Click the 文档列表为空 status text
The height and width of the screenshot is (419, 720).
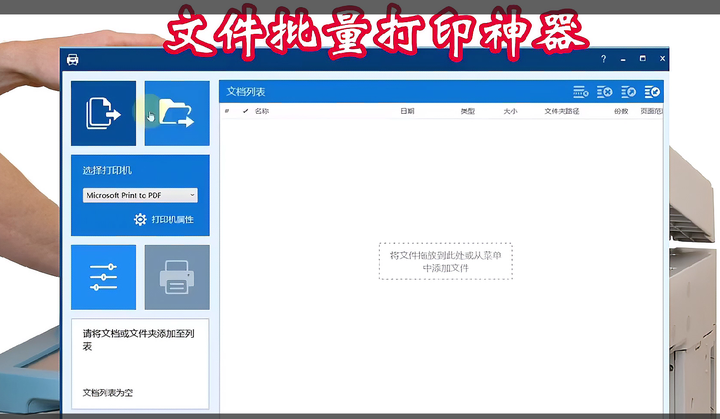pos(107,393)
